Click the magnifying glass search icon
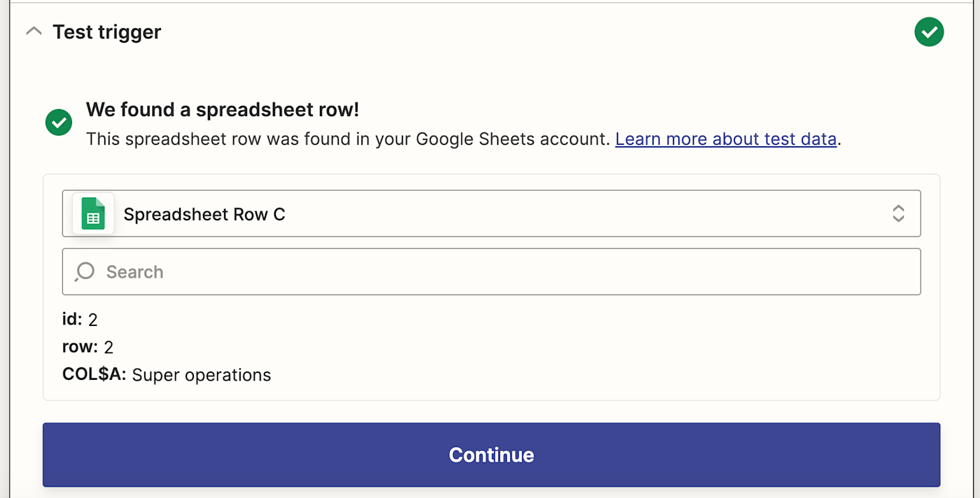Viewport: 980px width, 498px height. point(85,271)
